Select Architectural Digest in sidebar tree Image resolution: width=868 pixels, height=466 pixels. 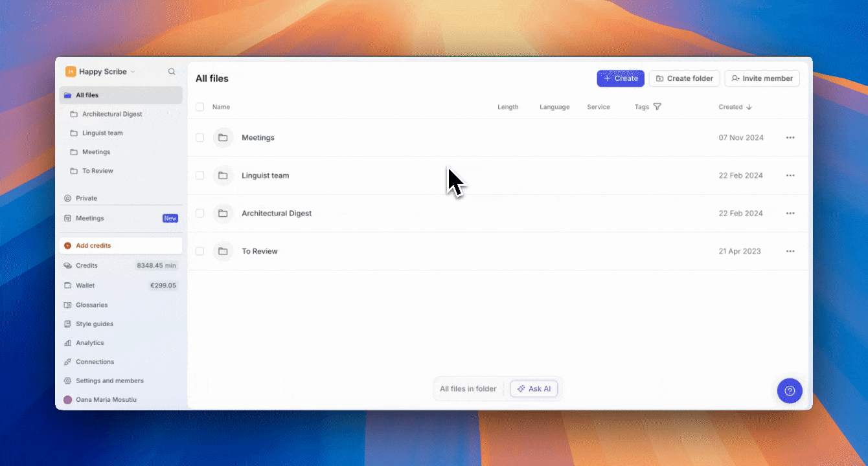pyautogui.click(x=111, y=114)
